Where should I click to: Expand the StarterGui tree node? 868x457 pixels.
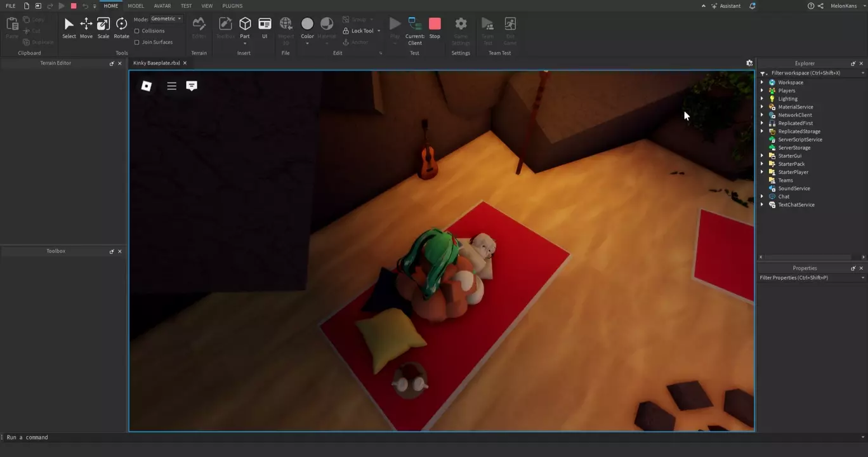[x=762, y=156]
